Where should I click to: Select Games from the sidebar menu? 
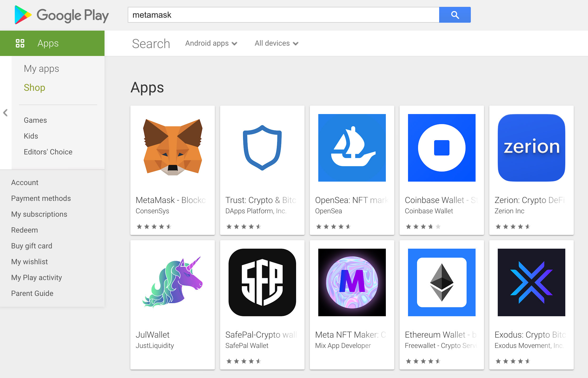[36, 120]
